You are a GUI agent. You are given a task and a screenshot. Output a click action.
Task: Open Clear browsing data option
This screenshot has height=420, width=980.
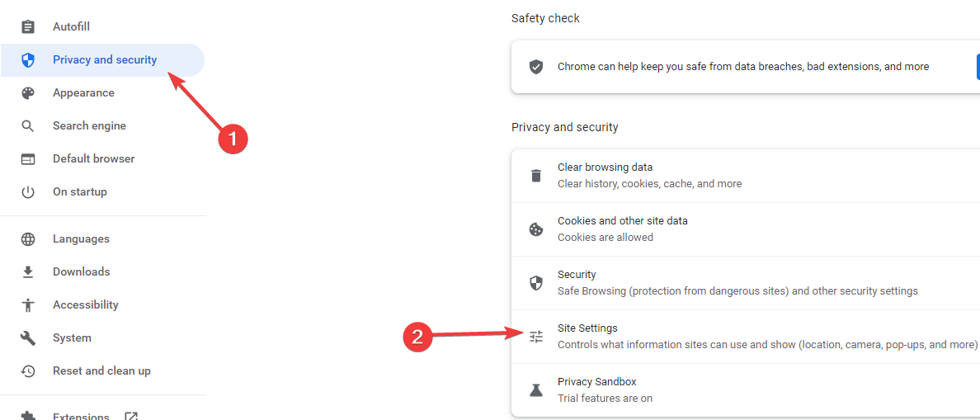(x=648, y=176)
